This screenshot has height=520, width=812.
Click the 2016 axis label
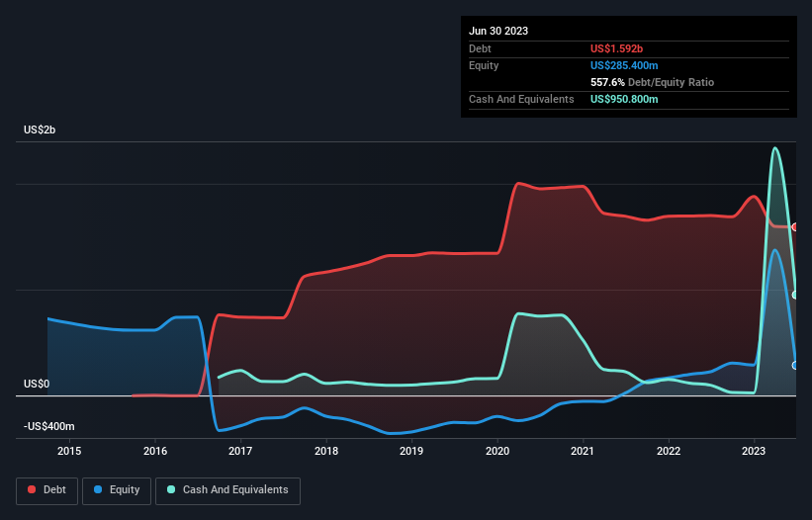coord(155,451)
